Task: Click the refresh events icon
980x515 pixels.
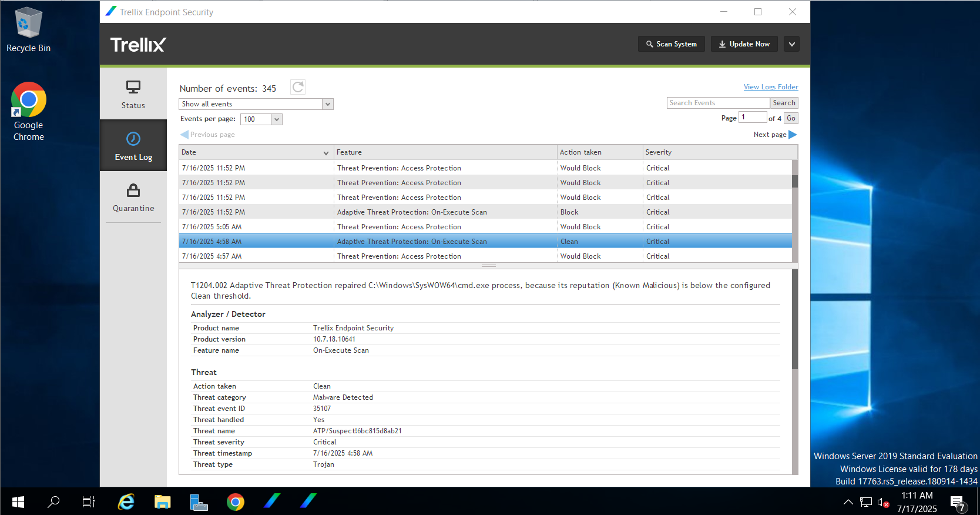Action: pyautogui.click(x=298, y=87)
